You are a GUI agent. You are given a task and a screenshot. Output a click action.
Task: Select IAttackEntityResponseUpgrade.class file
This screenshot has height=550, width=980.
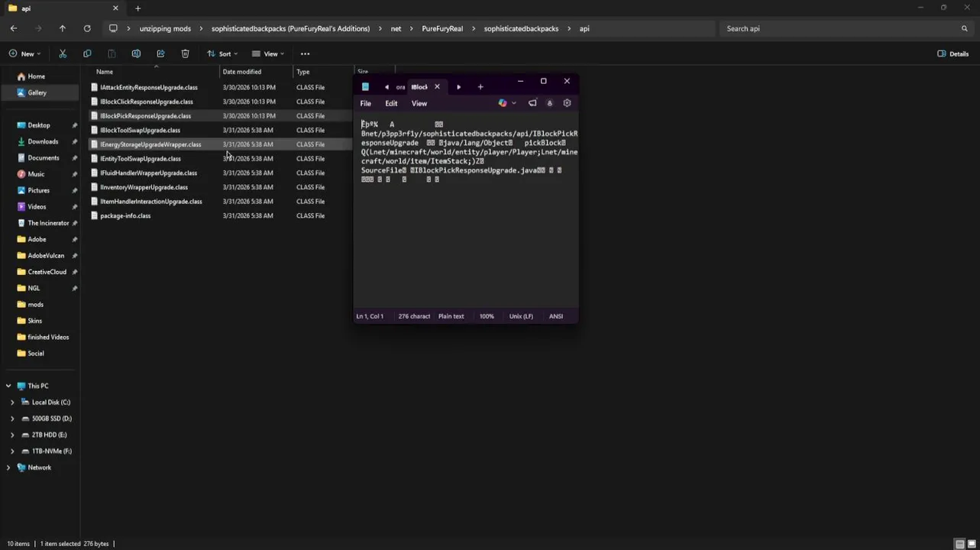[149, 87]
